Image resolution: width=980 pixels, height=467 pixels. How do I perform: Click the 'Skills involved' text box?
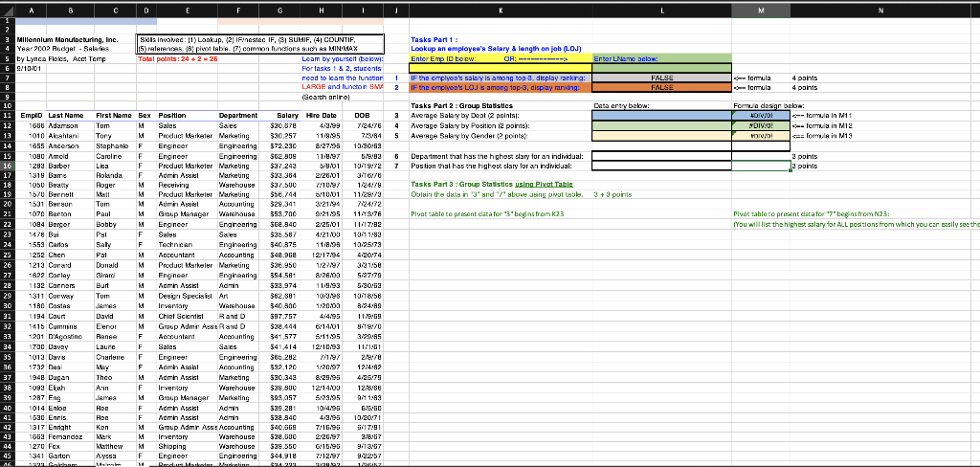coord(260,44)
